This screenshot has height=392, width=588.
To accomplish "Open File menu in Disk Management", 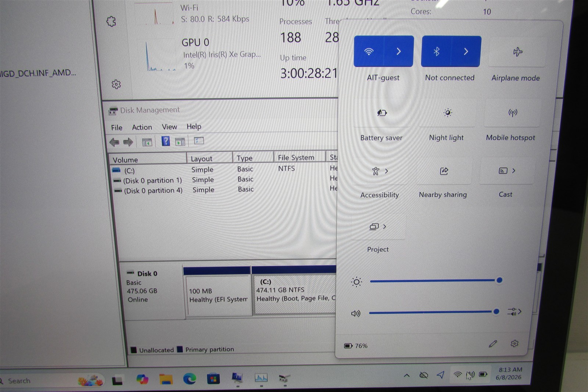I will click(x=117, y=127).
